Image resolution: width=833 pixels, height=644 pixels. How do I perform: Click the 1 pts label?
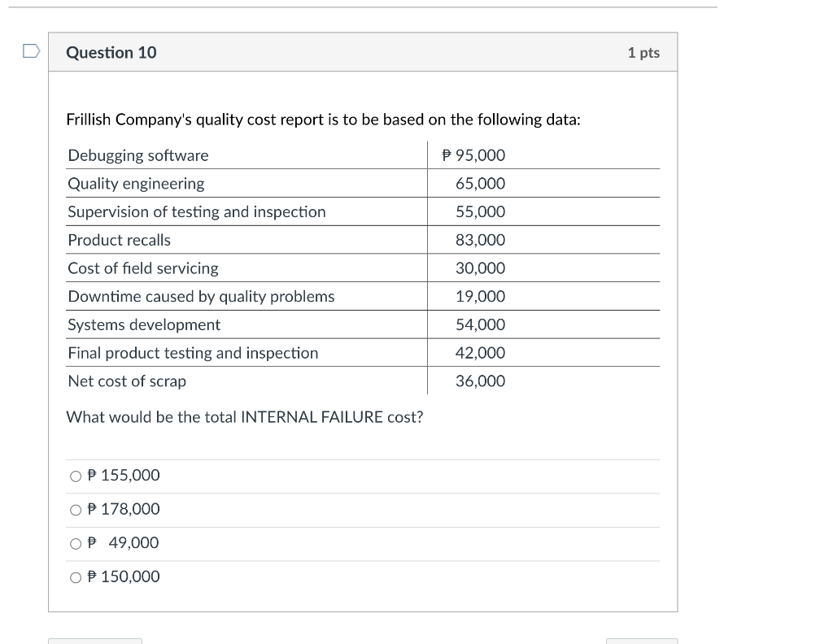(x=644, y=52)
